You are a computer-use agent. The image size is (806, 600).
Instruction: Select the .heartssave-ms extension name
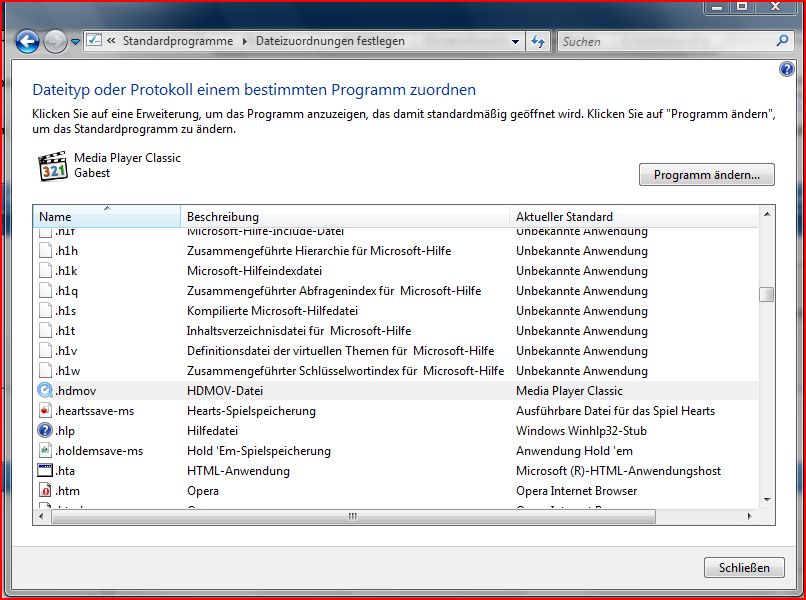(x=95, y=411)
